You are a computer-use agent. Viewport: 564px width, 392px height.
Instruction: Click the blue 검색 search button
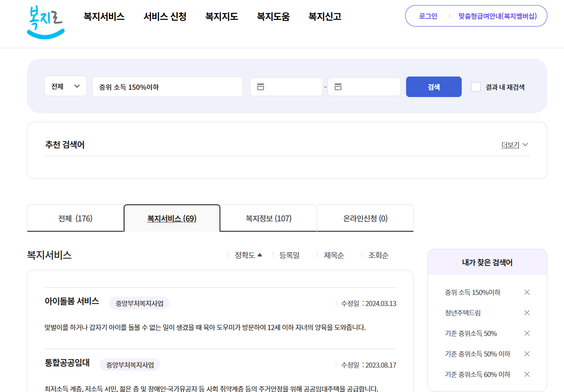(x=433, y=86)
